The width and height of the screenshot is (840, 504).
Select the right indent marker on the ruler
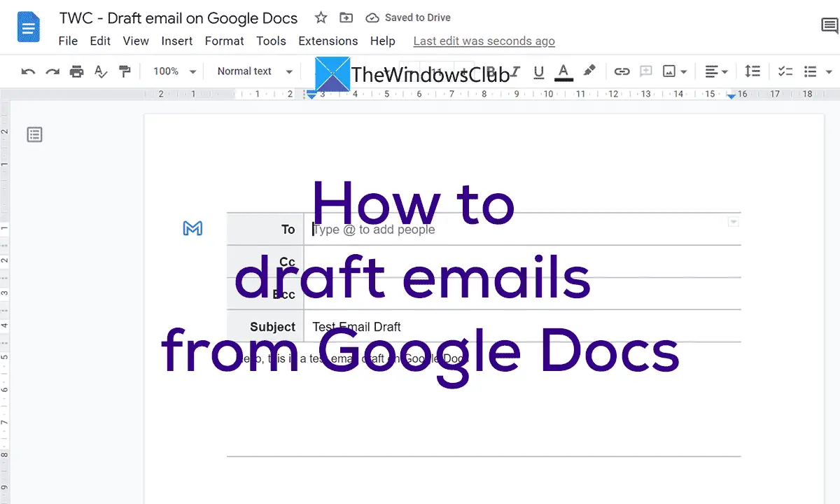(731, 96)
